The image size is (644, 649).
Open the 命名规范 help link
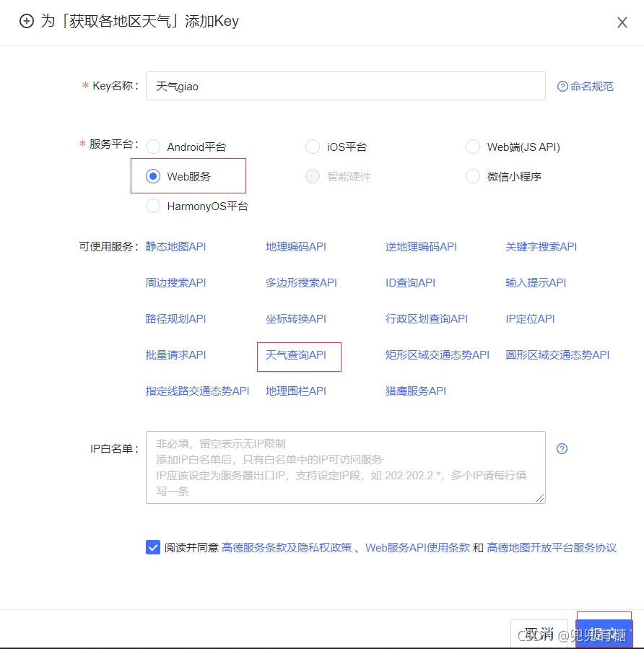point(591,87)
